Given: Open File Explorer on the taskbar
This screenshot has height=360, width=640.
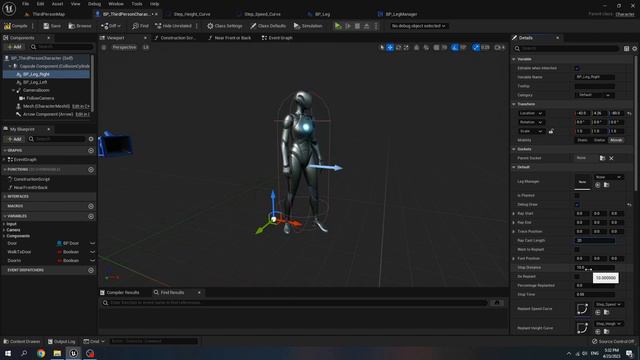Looking at the screenshot, I should coord(57,353).
